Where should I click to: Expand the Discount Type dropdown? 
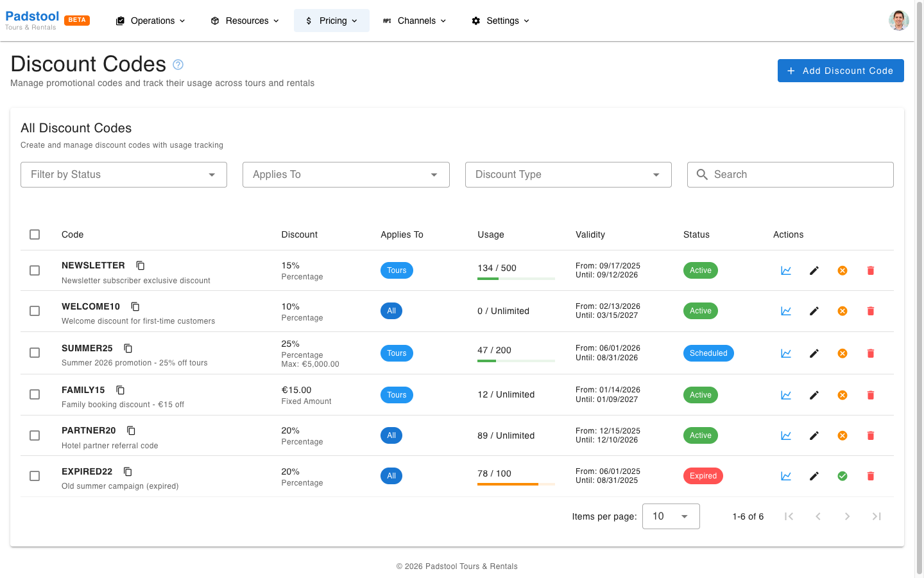[569, 175]
